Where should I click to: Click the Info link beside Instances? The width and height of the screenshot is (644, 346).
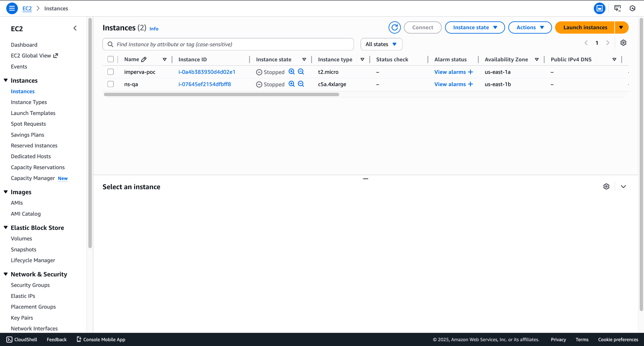coord(154,29)
